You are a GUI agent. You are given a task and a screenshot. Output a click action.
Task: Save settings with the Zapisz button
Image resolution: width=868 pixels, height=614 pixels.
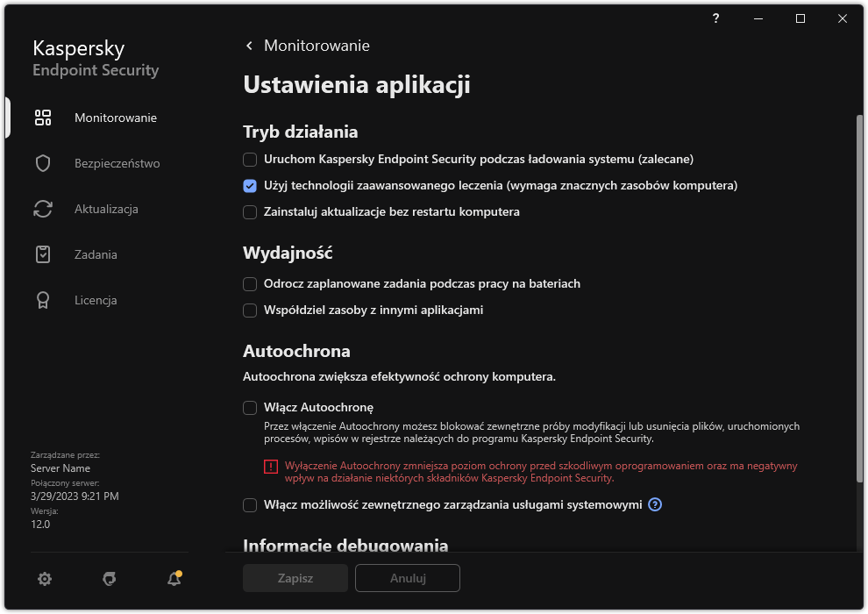click(x=295, y=578)
